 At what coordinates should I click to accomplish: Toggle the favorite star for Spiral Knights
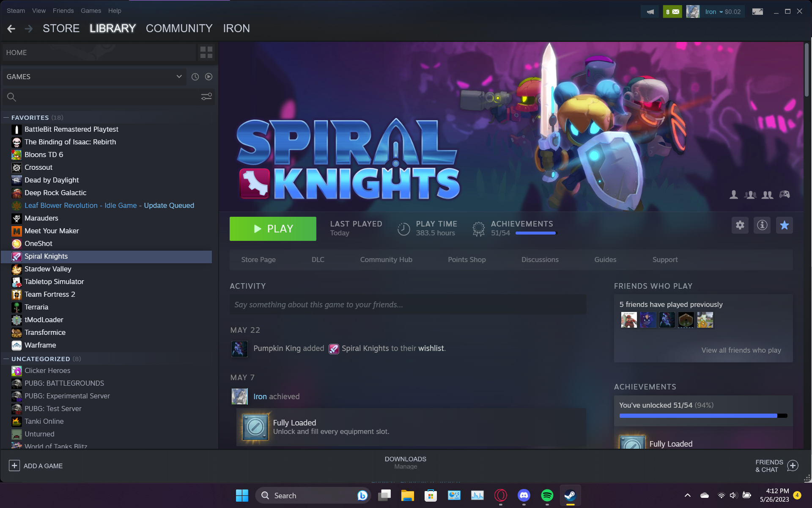tap(785, 225)
